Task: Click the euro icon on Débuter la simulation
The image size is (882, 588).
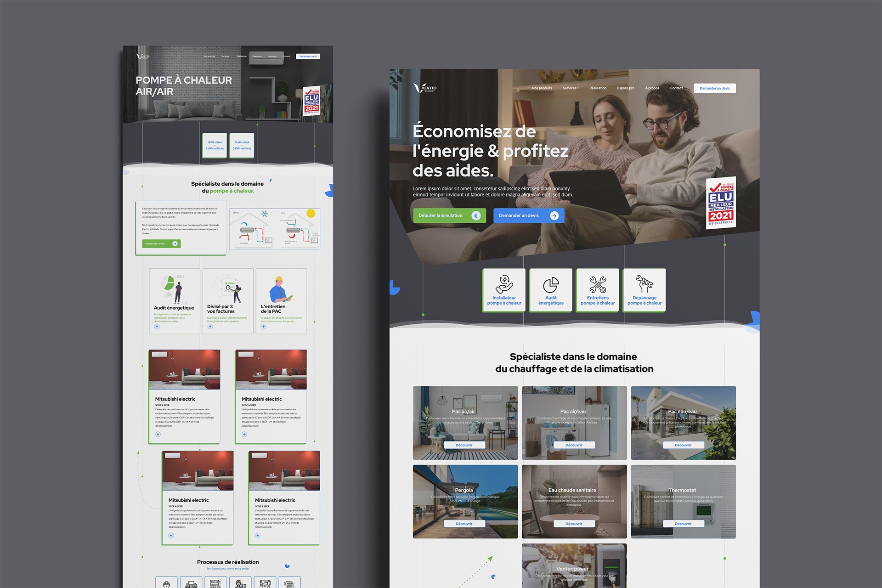Action: coord(476,215)
